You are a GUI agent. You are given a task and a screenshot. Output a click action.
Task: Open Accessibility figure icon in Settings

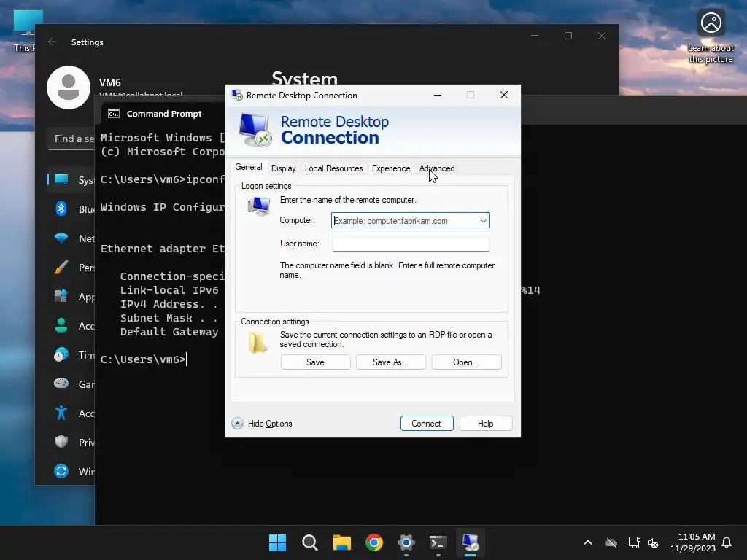(61, 413)
